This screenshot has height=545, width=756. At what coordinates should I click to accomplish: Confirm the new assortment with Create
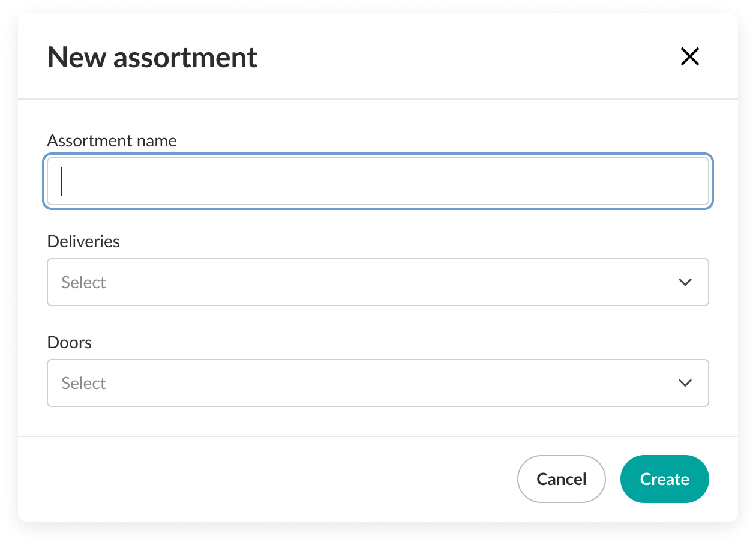click(x=664, y=479)
